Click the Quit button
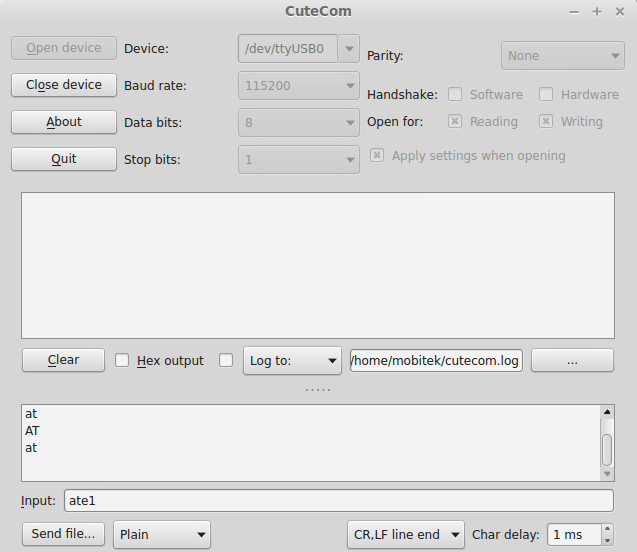This screenshot has height=552, width=637. 64,159
